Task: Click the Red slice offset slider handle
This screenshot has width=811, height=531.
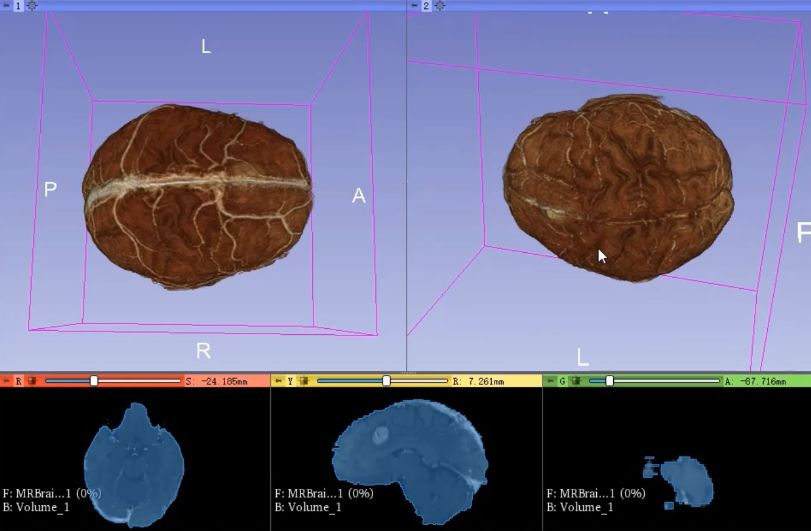Action: (x=94, y=381)
